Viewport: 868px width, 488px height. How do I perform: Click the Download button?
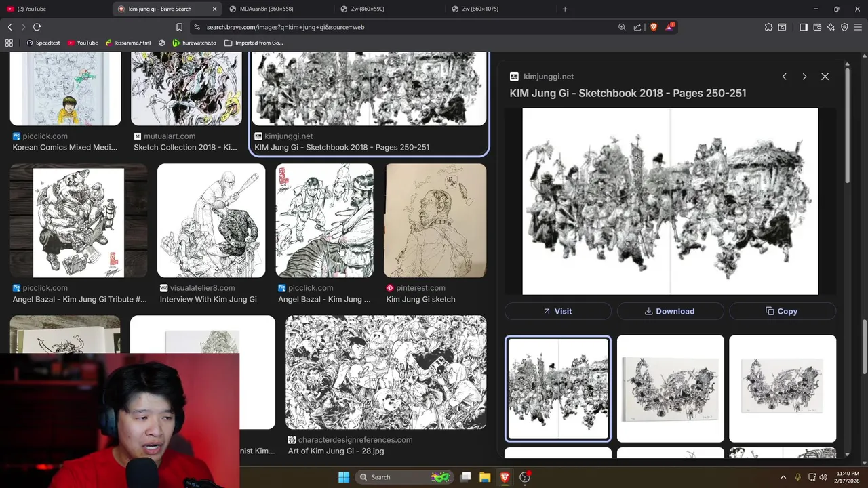point(670,311)
